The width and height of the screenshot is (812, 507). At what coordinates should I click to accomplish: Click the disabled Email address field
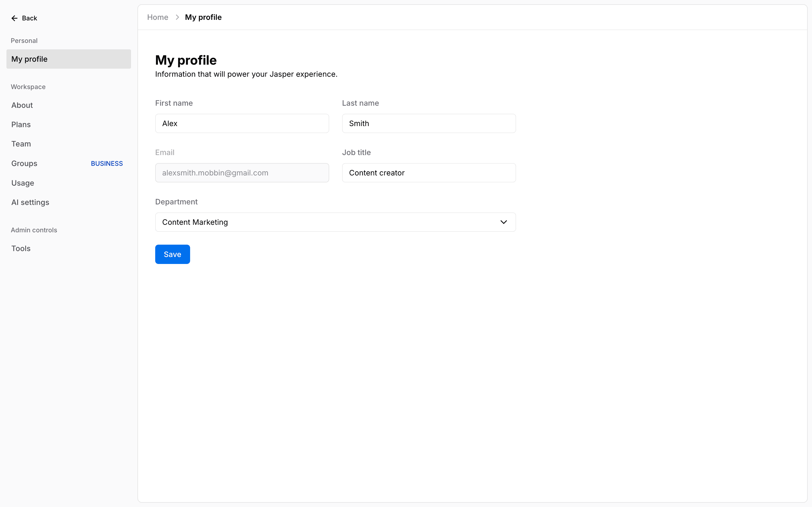pos(242,173)
